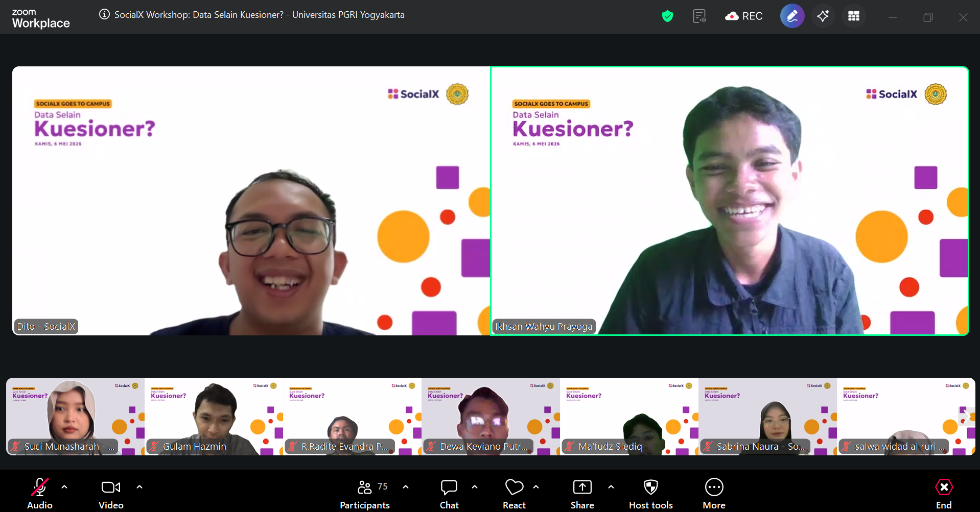The image size is (980, 512).
Task: Select salwa widad al ruri thumbnail
Action: click(906, 417)
